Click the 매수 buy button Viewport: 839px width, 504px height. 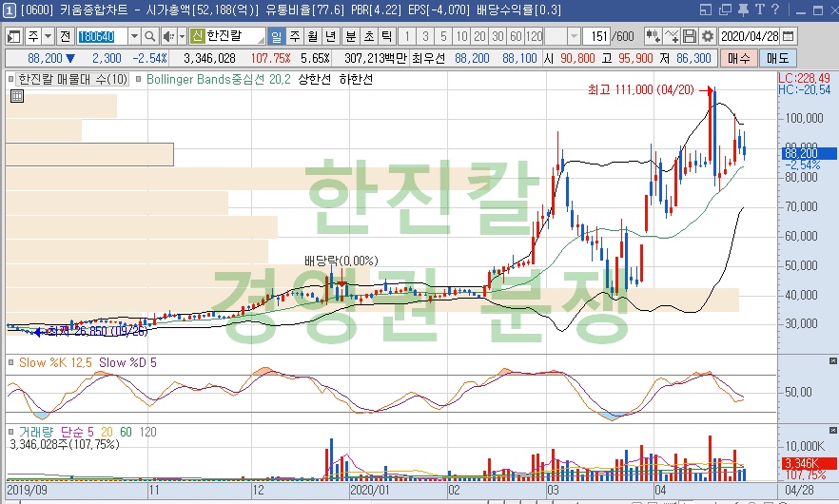click(739, 58)
